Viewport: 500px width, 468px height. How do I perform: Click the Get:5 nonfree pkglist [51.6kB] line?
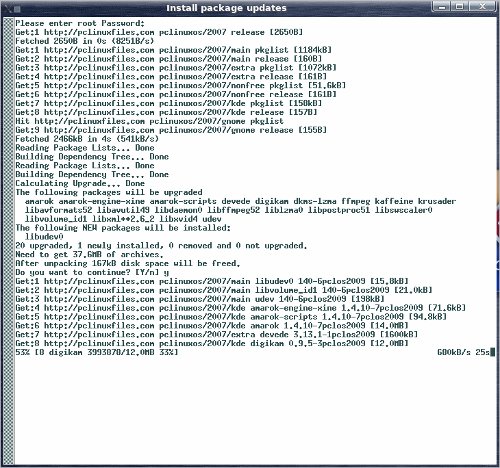pyautogui.click(x=180, y=85)
